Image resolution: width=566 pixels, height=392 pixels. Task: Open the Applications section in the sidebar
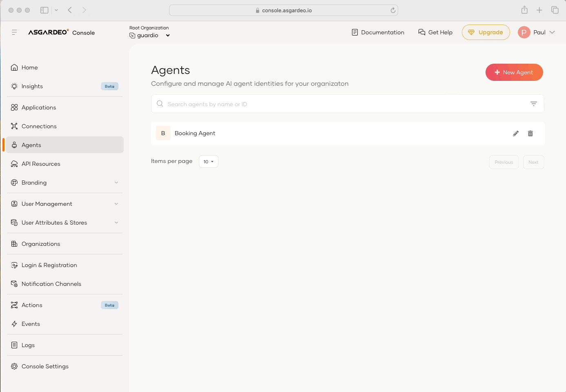pos(39,107)
